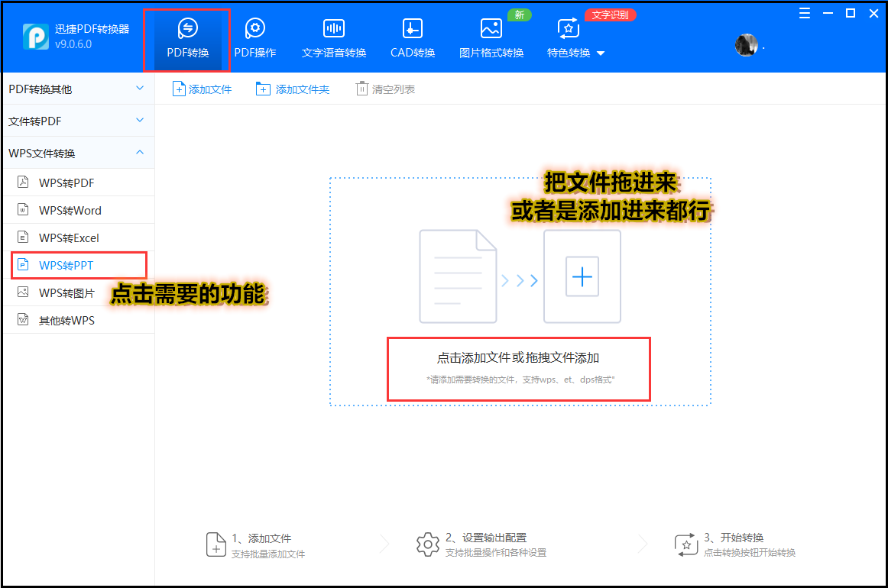
Task: Open the 图片格式转换 tab
Action: [491, 40]
